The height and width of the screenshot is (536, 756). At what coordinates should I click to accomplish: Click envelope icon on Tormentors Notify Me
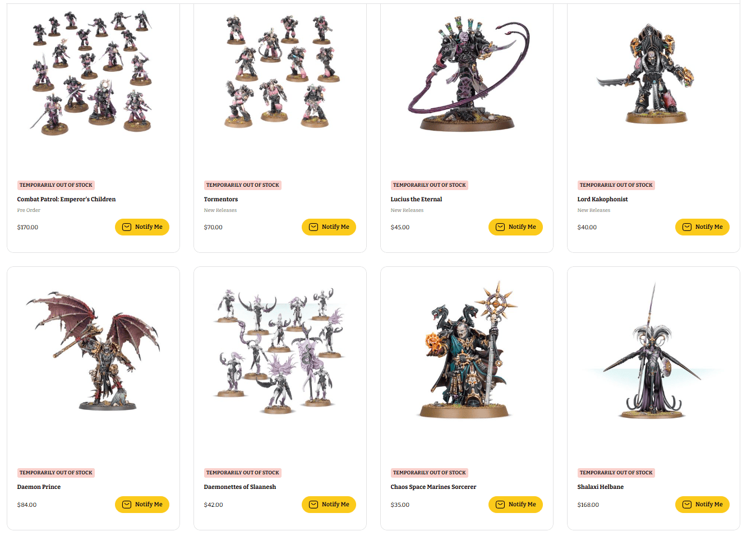coord(314,227)
